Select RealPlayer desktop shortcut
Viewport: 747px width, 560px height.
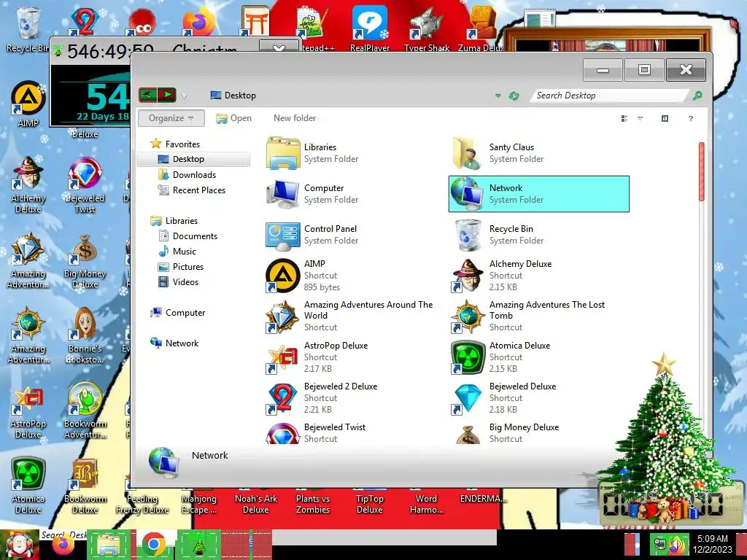tap(370, 28)
